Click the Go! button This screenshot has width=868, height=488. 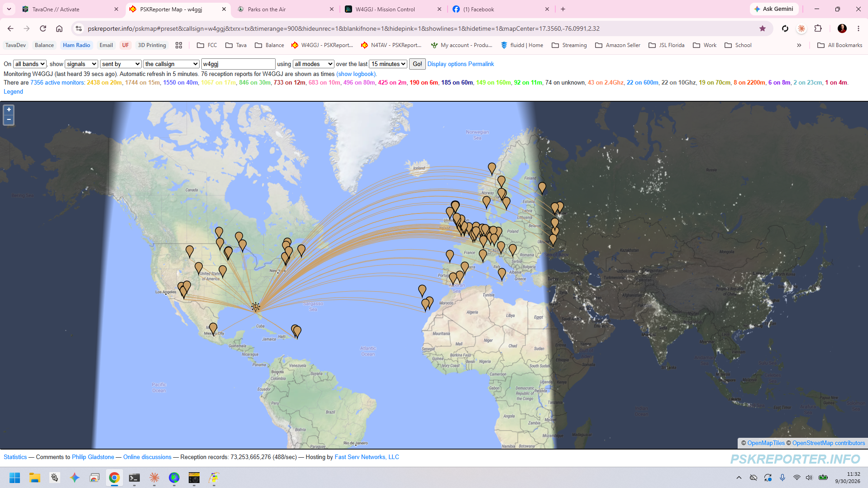[x=417, y=64]
